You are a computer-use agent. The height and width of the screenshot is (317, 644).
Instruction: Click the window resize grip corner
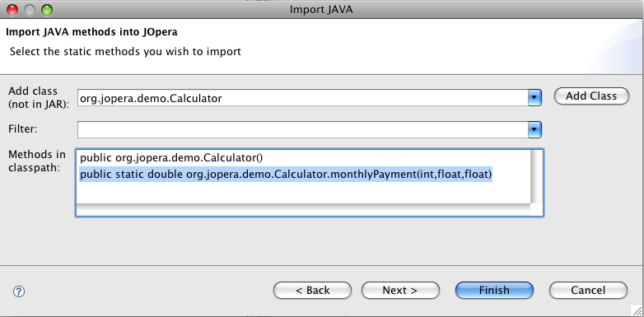pyautogui.click(x=637, y=310)
